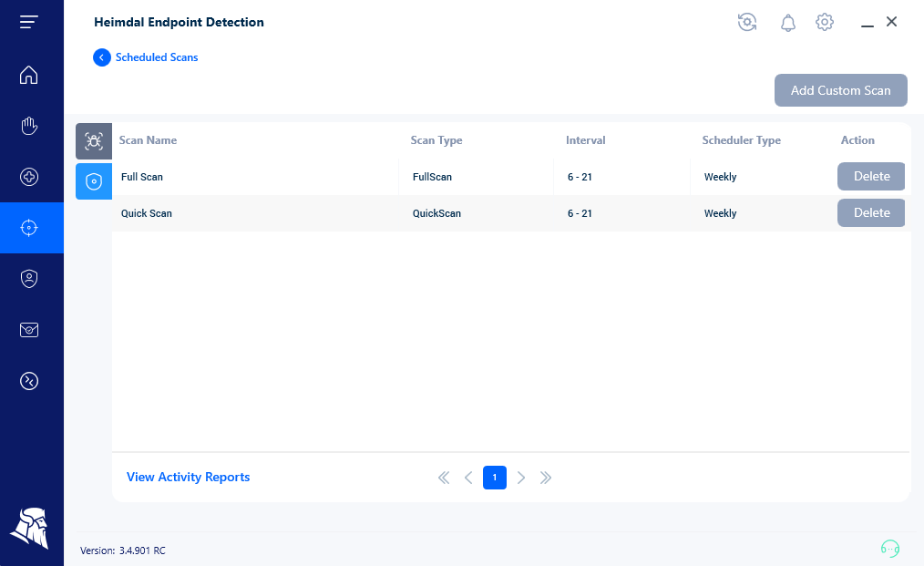
Task: Close the Heimdal window
Action: click(x=891, y=22)
